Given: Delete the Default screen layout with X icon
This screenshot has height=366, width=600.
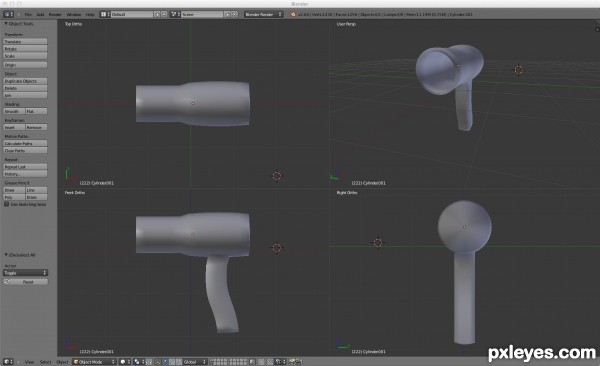Looking at the screenshot, I should click(x=164, y=14).
